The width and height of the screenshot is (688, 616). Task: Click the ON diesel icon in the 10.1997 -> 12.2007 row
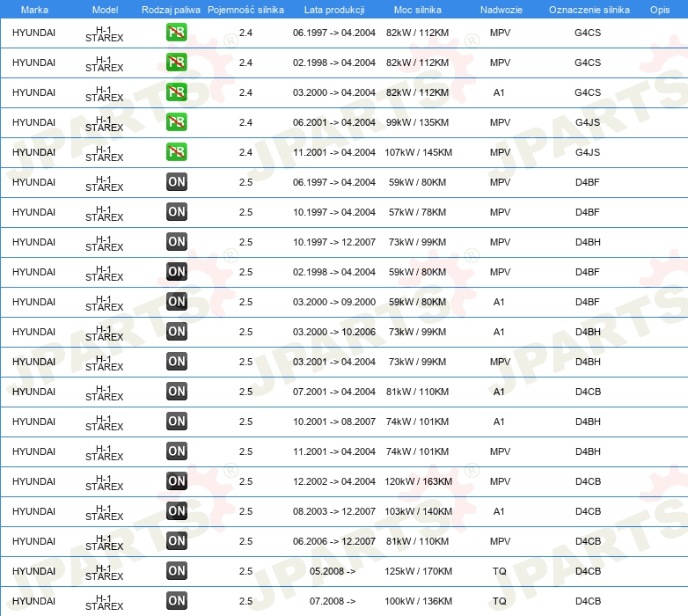coord(176,242)
